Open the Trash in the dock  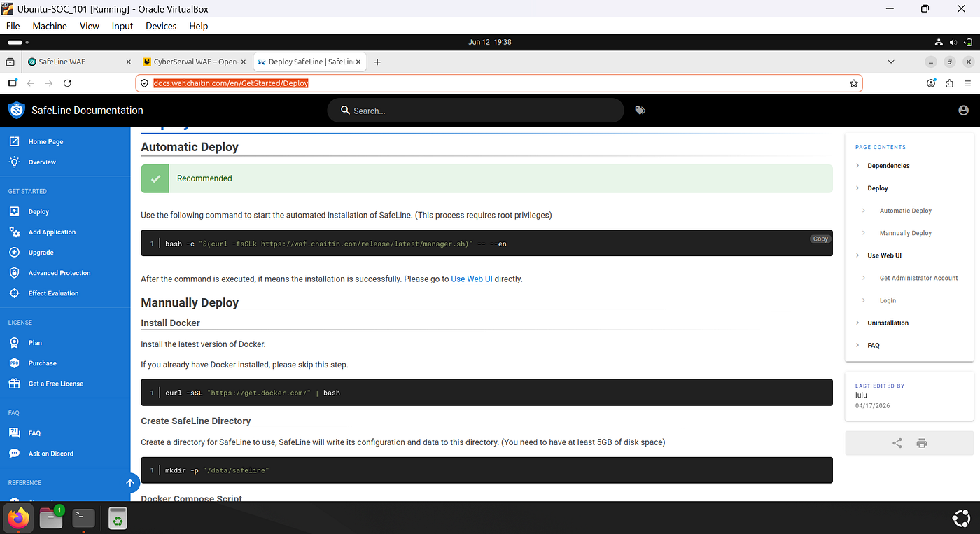(118, 518)
